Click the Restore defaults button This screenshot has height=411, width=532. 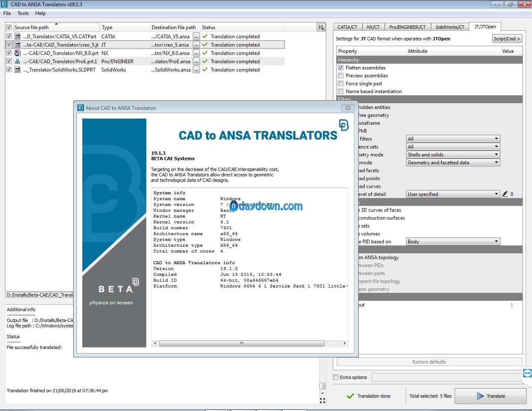point(429,362)
